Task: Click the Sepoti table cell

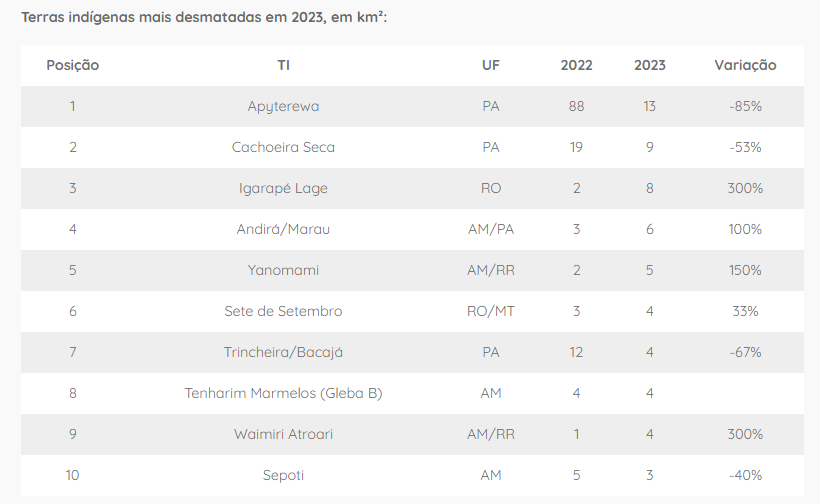Action: coord(283,475)
